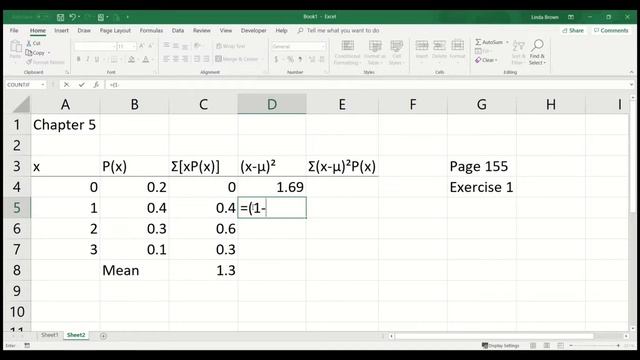Click the Share button

(x=573, y=31)
